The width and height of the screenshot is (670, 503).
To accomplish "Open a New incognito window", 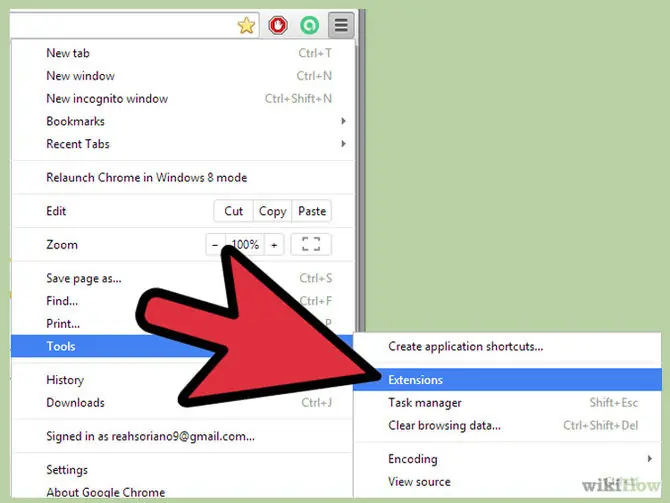I will tap(183, 98).
